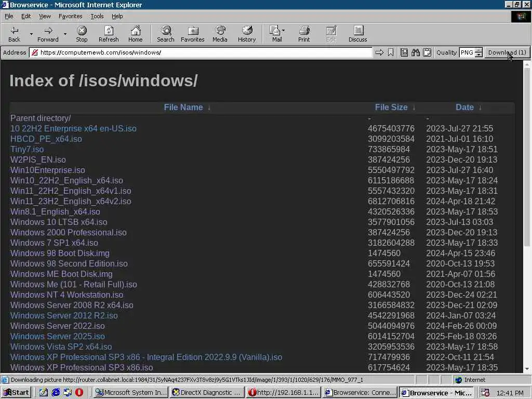Open HBCD_PE_x64.iso link
The width and height of the screenshot is (532, 399).
coord(46,139)
